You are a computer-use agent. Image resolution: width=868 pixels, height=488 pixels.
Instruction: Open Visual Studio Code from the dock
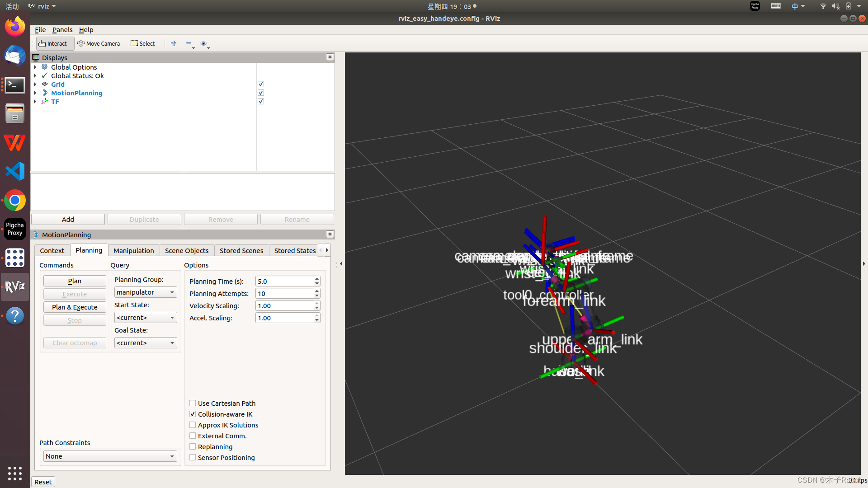(x=15, y=171)
